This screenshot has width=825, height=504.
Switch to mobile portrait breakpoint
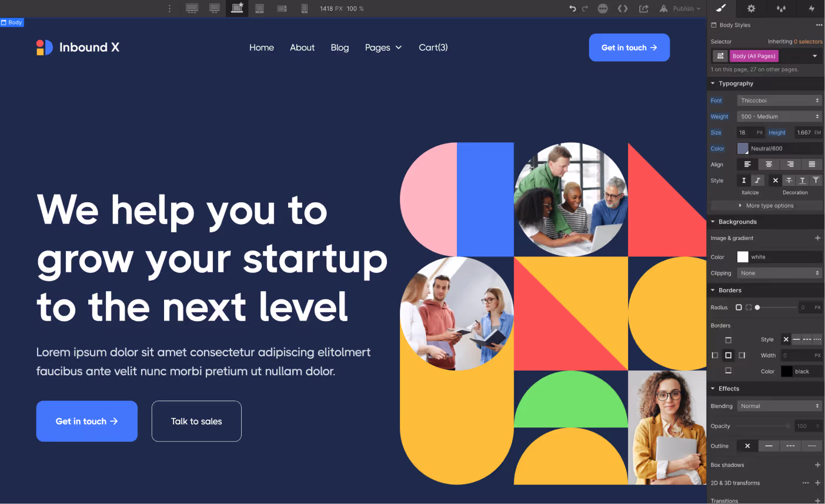(304, 8)
